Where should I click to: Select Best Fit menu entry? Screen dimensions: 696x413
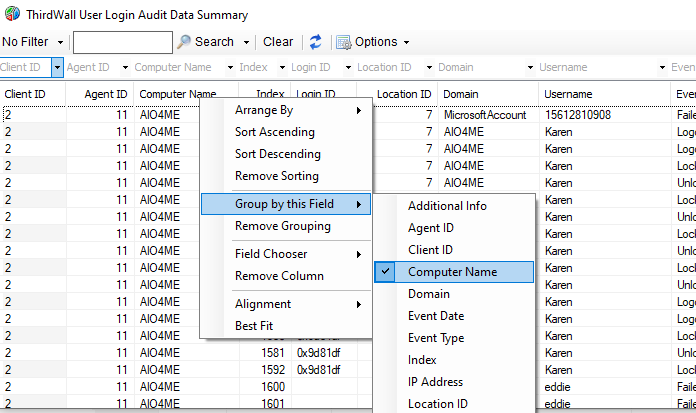coord(286,326)
